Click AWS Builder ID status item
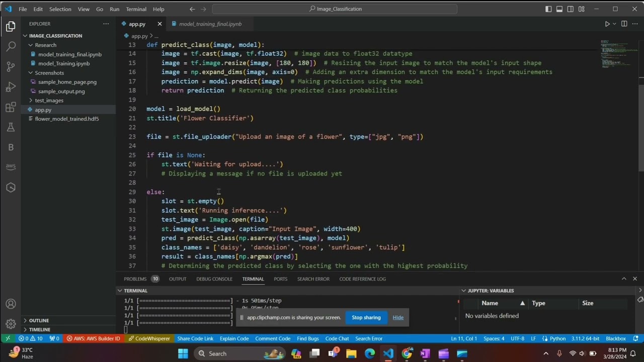Screen dimensions: 644x362 click(94, 338)
